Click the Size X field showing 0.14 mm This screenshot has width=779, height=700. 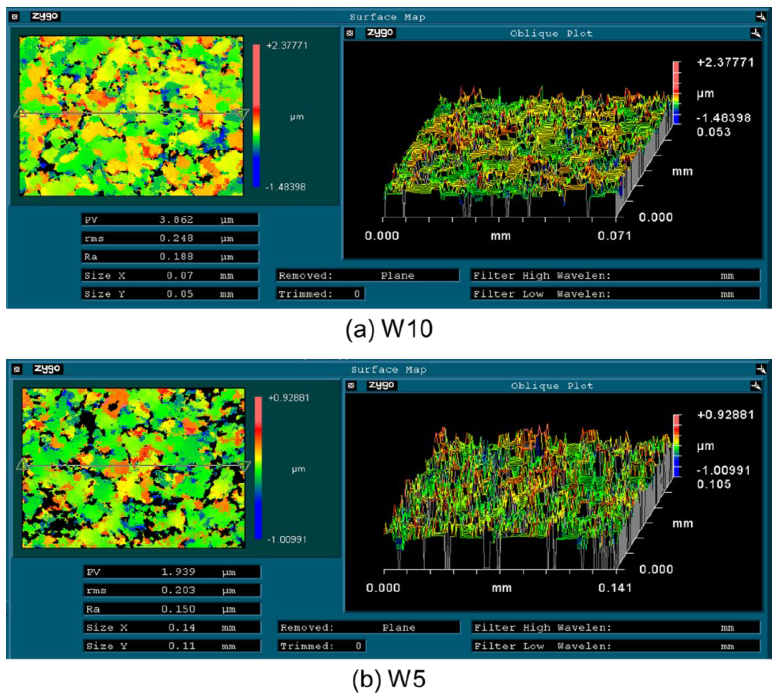[x=172, y=627]
